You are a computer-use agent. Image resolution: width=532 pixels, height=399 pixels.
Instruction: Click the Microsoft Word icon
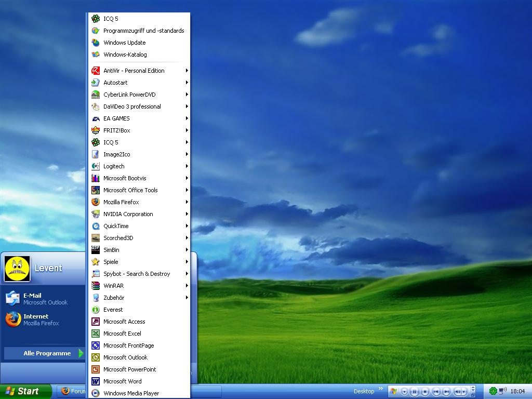96,381
